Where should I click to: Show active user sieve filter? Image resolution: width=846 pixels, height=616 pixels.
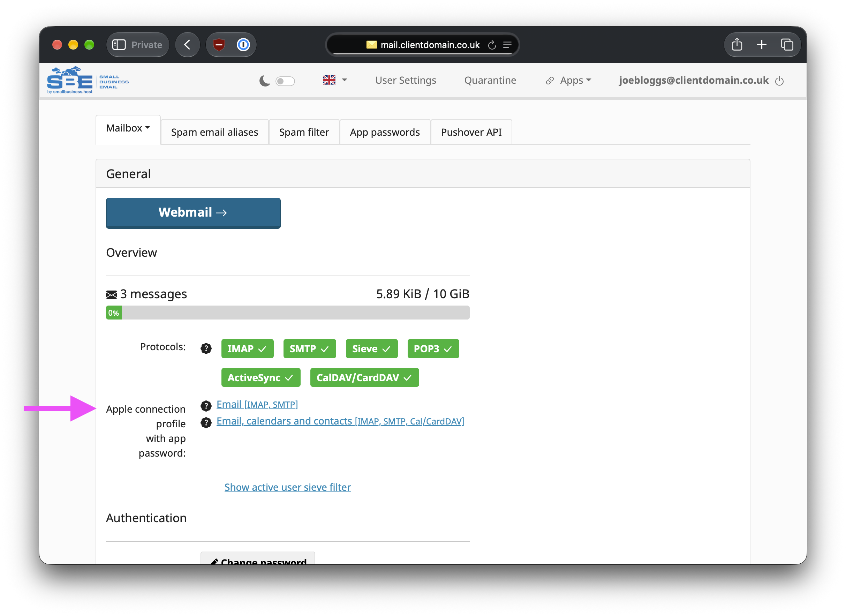pos(288,487)
